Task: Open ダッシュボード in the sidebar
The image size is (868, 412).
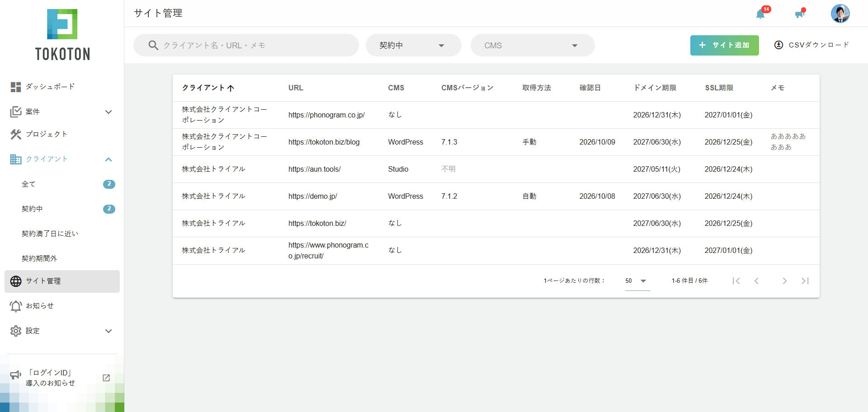Action: pyautogui.click(x=62, y=87)
